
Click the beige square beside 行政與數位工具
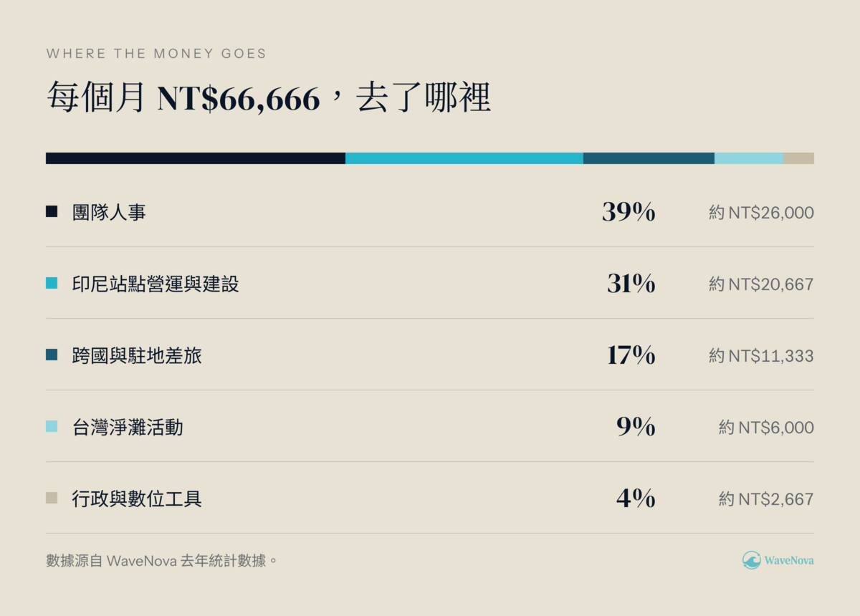52,498
